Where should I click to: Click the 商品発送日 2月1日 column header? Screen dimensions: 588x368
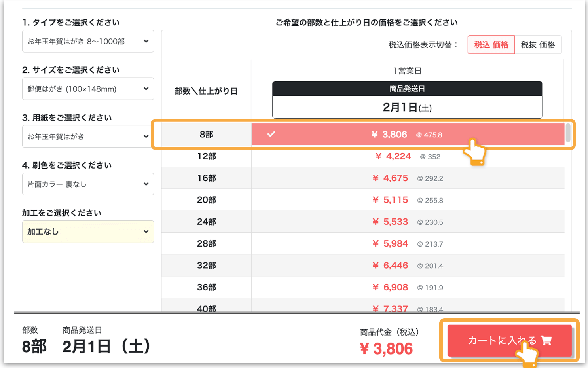point(407,100)
